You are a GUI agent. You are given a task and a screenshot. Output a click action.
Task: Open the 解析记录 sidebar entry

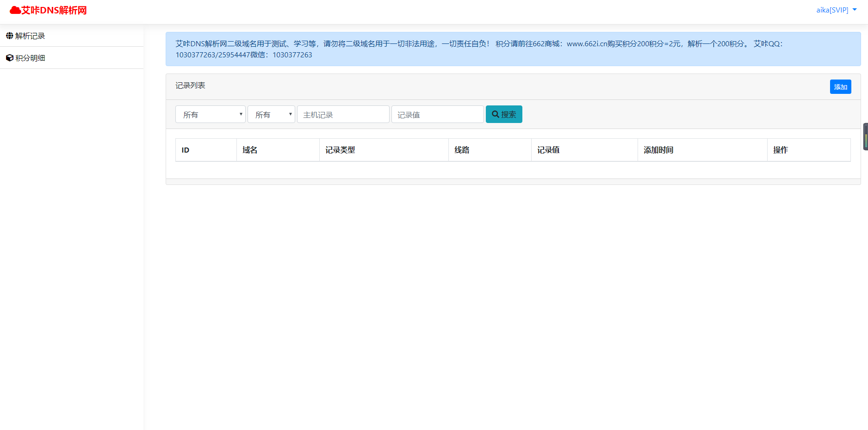[30, 36]
